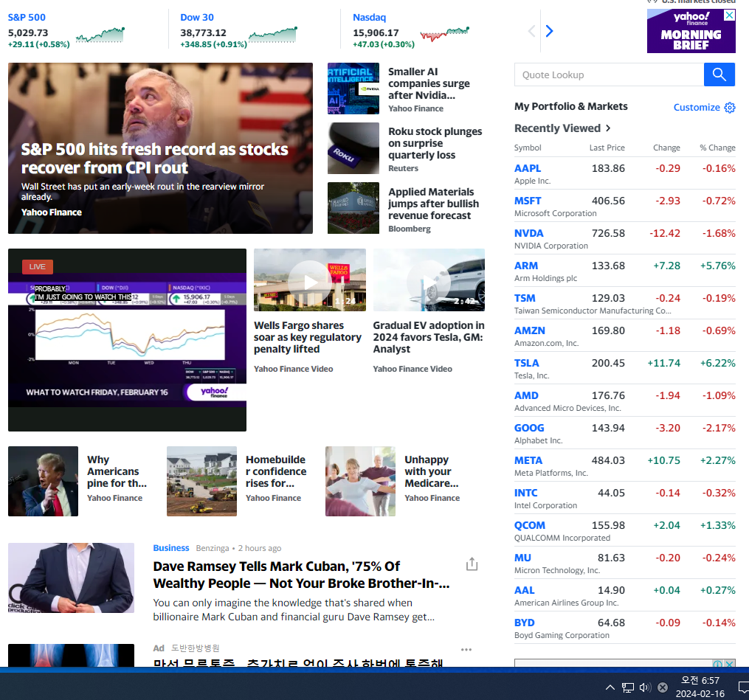Open the MSFT ticker
Viewport: 749px width, 700px height.
pyautogui.click(x=528, y=201)
